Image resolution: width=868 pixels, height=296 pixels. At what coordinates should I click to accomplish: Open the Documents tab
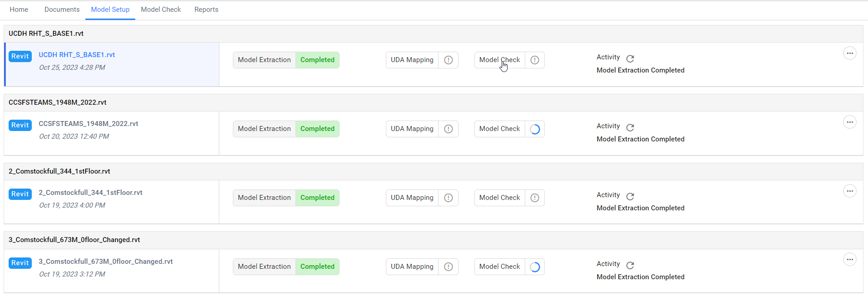click(62, 10)
